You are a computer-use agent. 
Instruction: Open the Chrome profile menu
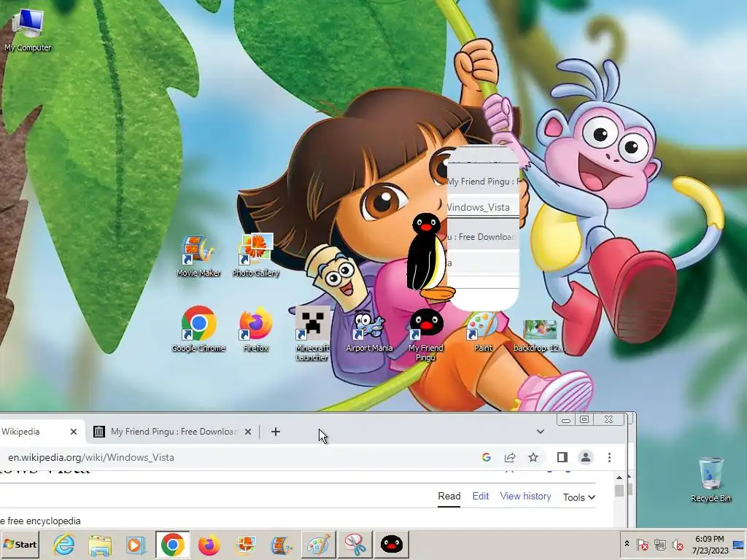586,457
